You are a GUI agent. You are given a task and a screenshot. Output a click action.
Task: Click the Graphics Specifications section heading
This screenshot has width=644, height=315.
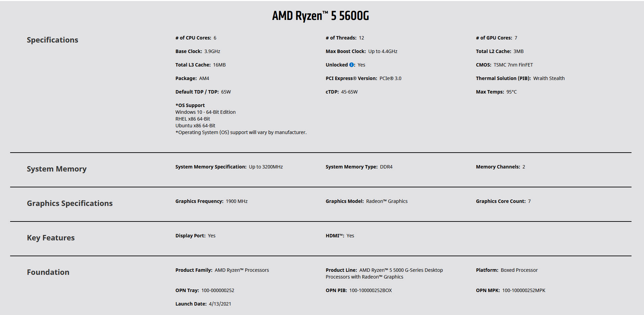tap(70, 203)
